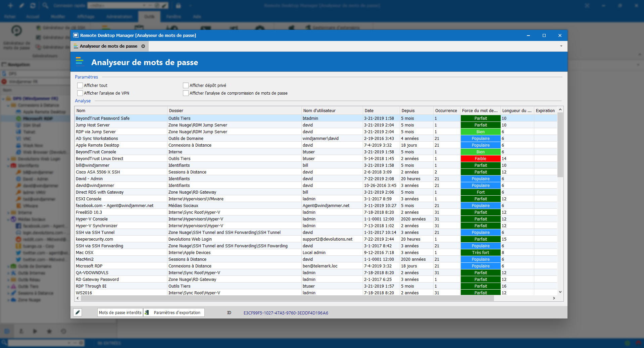Sort by the Nom column header
The image size is (644, 348).
pos(121,111)
